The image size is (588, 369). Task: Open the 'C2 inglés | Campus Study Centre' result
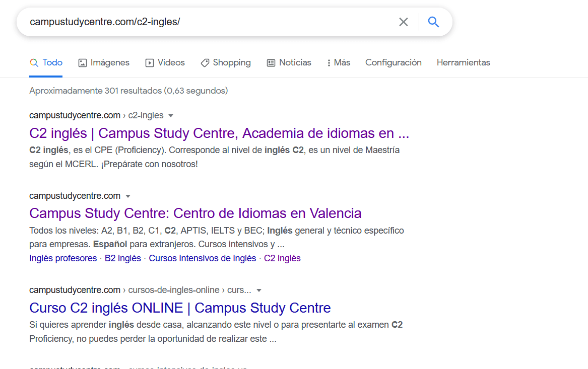[219, 133]
